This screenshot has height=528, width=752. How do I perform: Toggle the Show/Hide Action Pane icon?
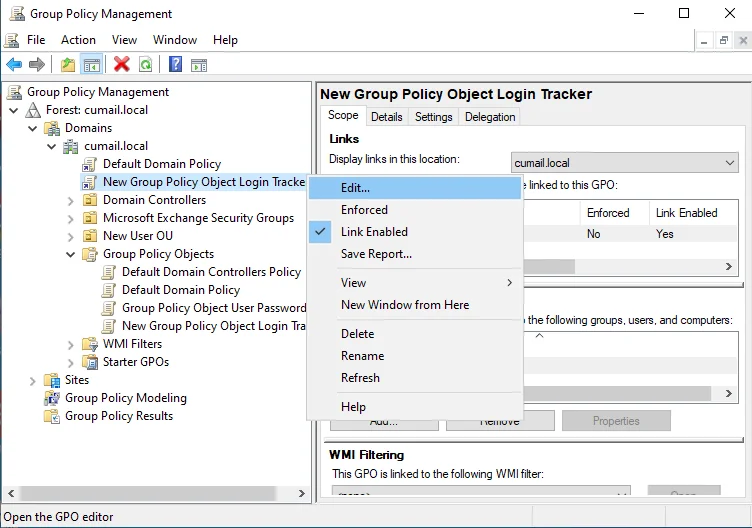[199, 64]
